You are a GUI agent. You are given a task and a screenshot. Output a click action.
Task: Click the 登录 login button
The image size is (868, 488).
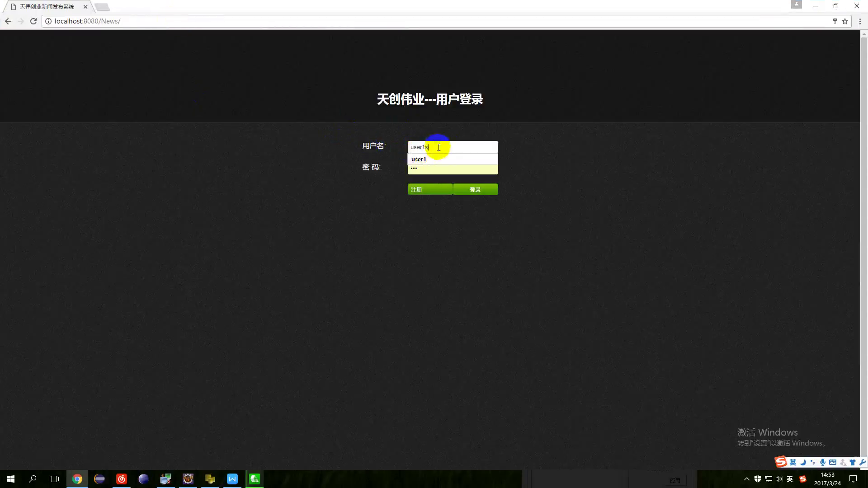475,189
